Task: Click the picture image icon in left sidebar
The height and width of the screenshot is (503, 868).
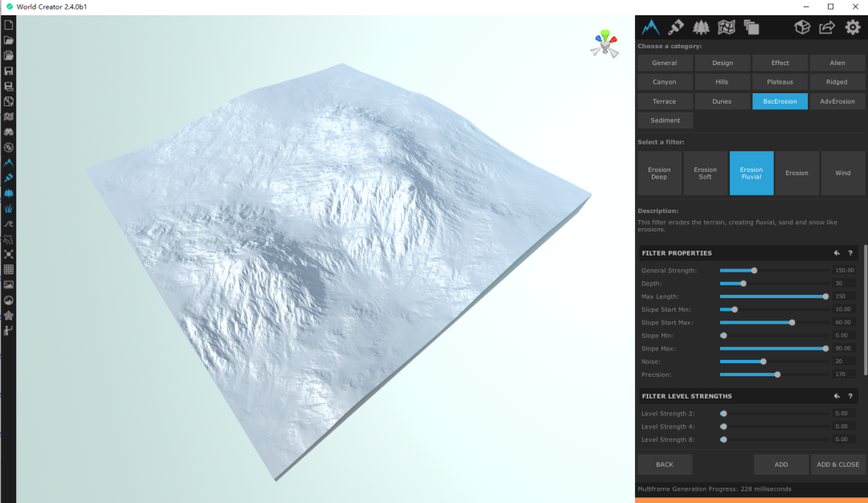Action: coord(8,285)
